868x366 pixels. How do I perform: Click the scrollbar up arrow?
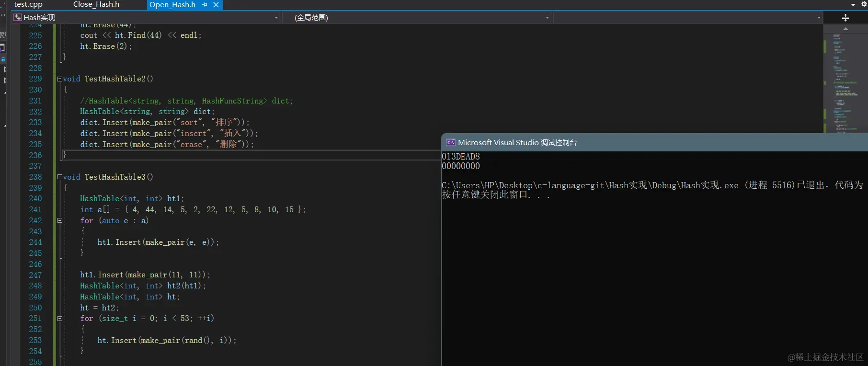[x=845, y=29]
